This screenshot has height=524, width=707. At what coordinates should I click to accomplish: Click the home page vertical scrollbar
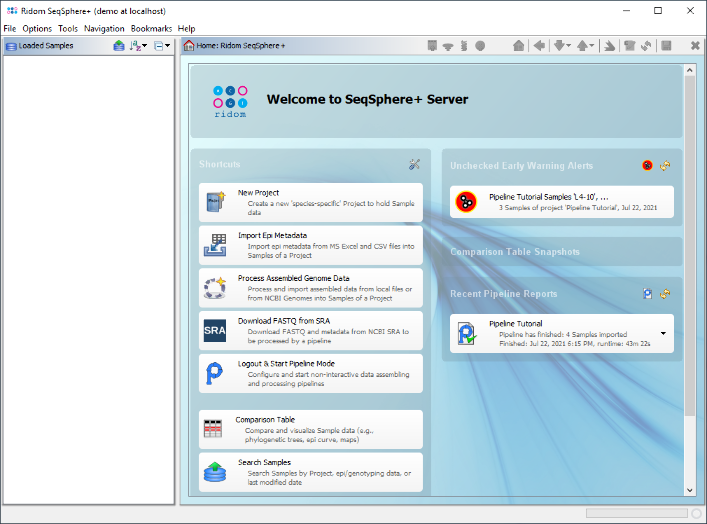point(689,250)
